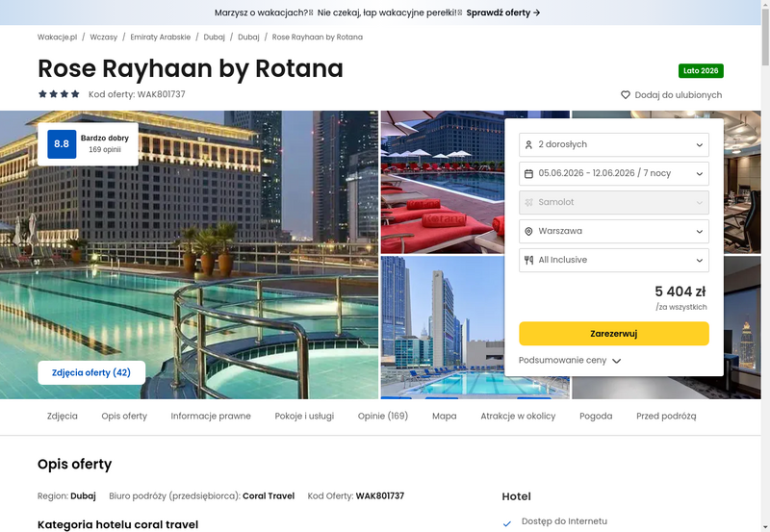Image resolution: width=770 pixels, height=532 pixels.
Task: Open Zdjęcia oferty (42) photo gallery
Action: 91,372
